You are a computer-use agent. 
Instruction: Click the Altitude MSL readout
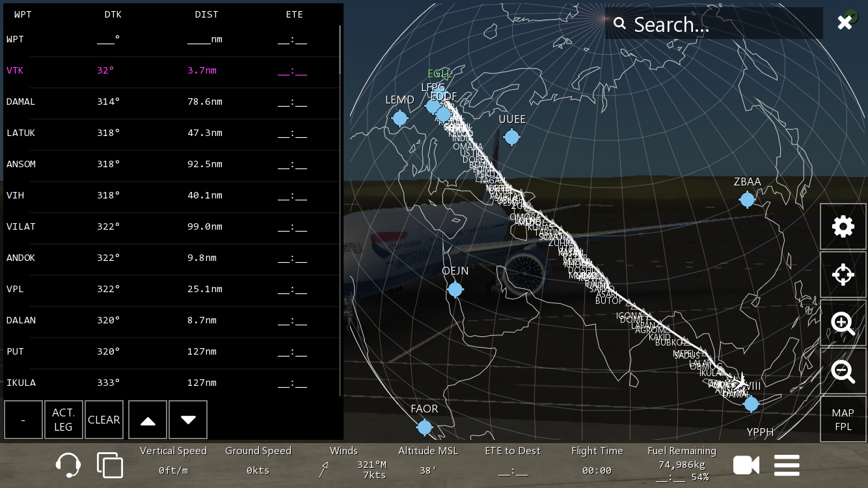tap(428, 461)
